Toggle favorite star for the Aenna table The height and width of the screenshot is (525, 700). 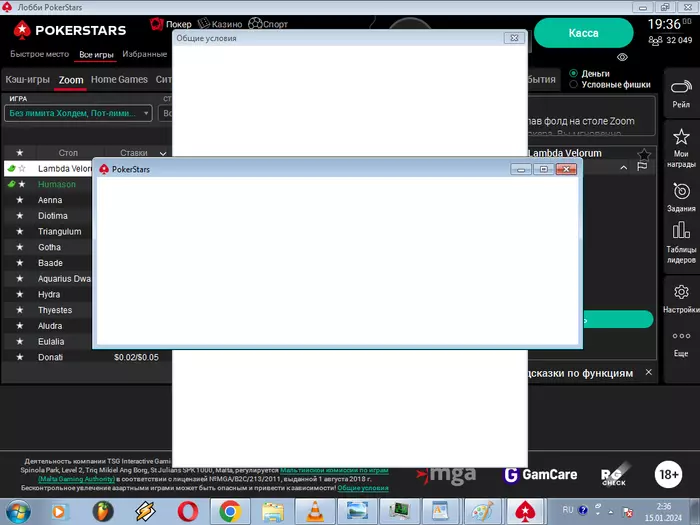20,200
